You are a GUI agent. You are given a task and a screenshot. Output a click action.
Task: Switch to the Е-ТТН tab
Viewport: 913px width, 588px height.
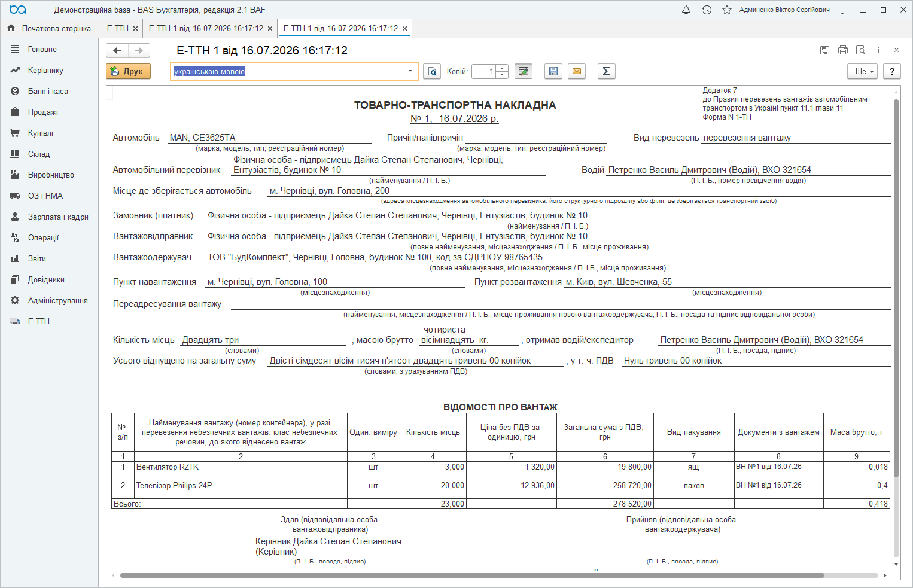pyautogui.click(x=118, y=28)
